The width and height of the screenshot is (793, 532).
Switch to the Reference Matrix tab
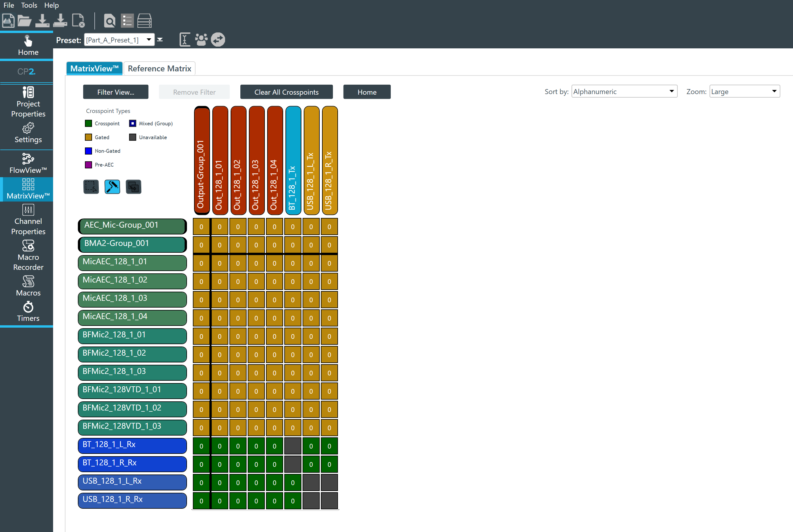point(160,68)
